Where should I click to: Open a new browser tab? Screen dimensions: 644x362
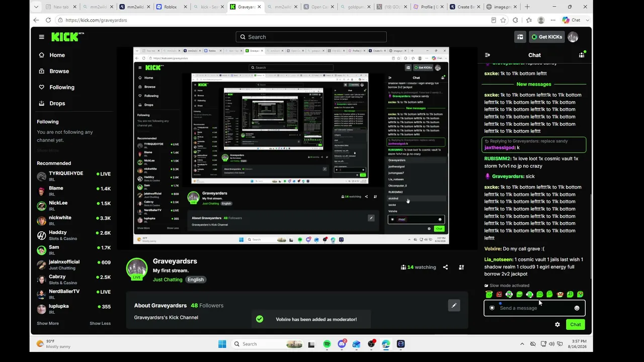[x=527, y=7]
